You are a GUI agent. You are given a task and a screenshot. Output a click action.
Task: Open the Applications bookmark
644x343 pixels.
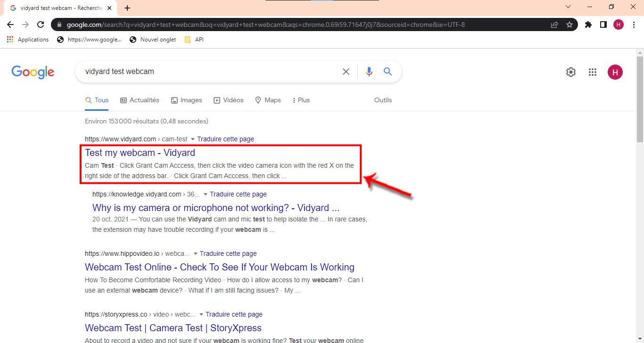coord(28,40)
